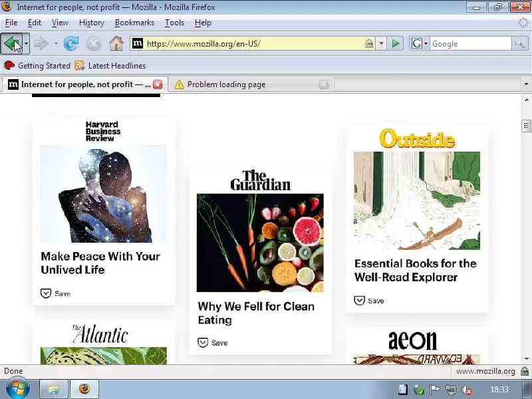Open the Forward history dropdown arrow
The image size is (532, 399).
point(56,43)
